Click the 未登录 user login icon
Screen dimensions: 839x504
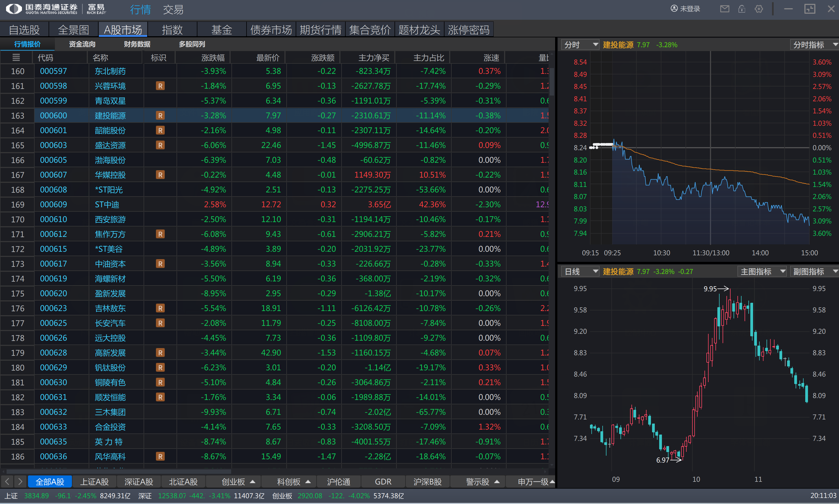(x=686, y=9)
